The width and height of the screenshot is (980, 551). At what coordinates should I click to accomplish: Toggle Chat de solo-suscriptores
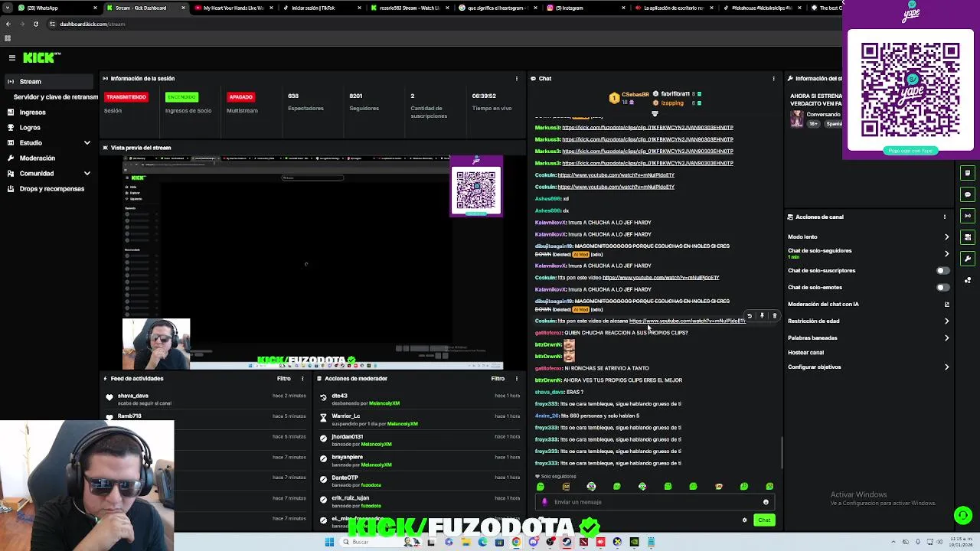pyautogui.click(x=942, y=270)
